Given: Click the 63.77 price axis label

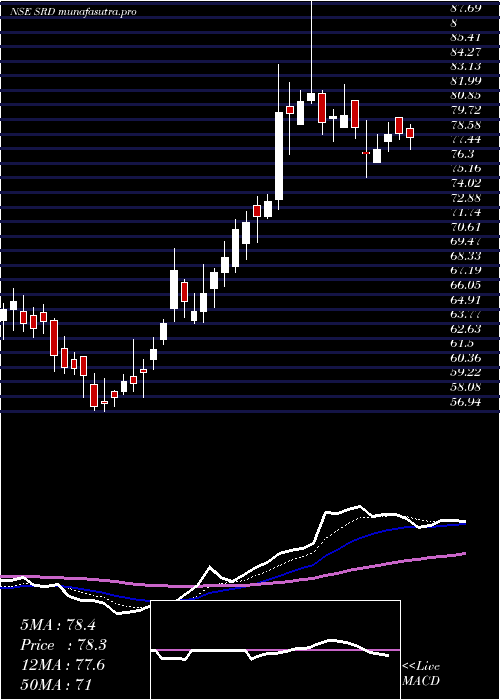Looking at the screenshot, I should (466, 314).
